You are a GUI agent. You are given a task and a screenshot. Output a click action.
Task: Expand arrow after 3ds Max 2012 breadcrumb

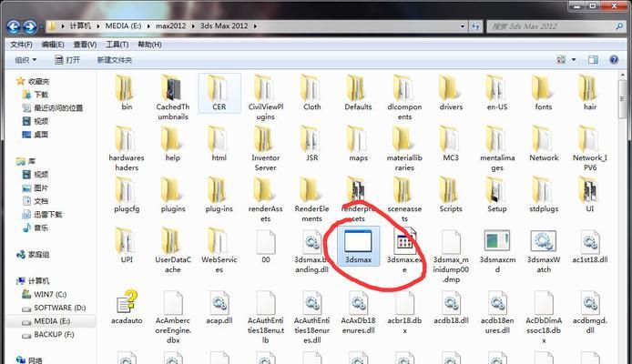pyautogui.click(x=255, y=26)
